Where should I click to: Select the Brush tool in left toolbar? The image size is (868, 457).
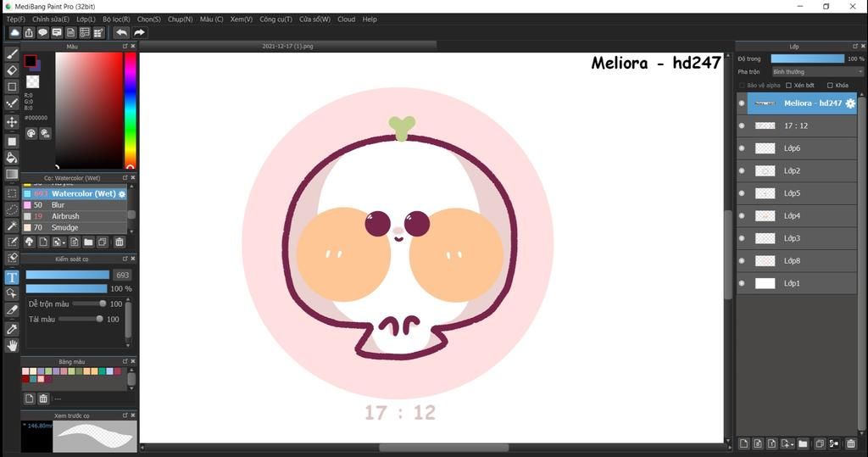pos(12,53)
